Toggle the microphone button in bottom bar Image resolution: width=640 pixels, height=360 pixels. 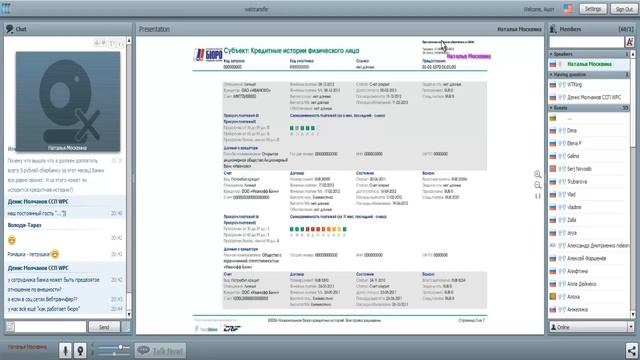(x=65, y=351)
